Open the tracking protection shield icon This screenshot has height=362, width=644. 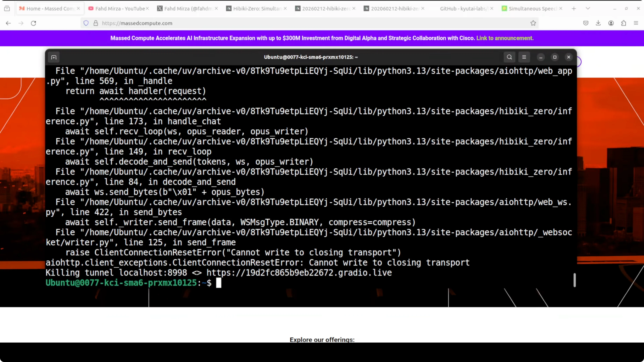click(x=86, y=23)
